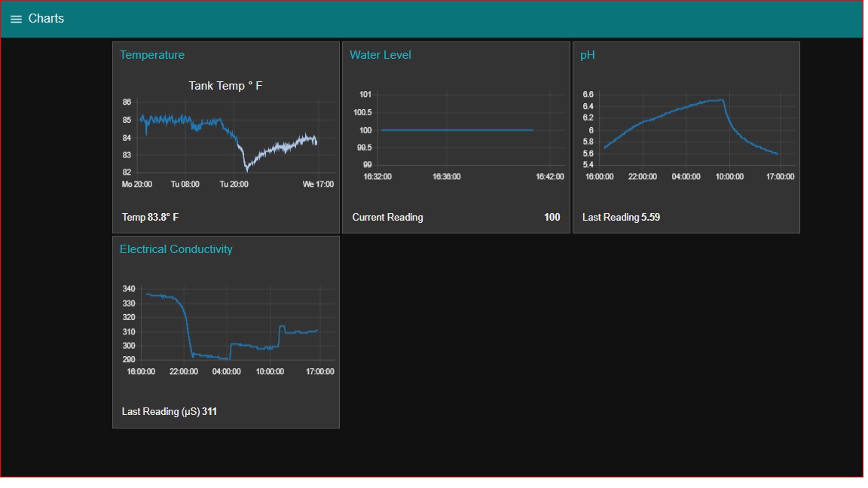Screen dimensions: 868x488
Task: Click the 04:00:00 label on pH chart
Action: [686, 176]
